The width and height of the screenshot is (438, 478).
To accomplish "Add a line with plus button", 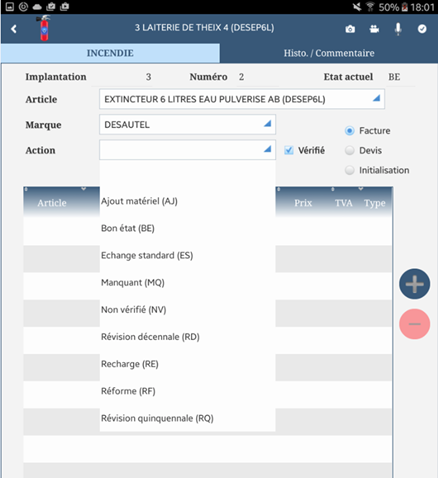I will click(414, 284).
